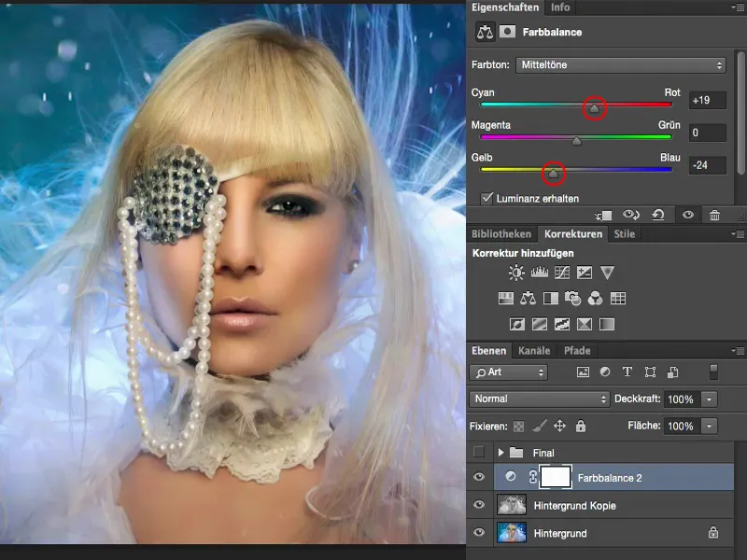Screen dimensions: 747x560
Task: Add an Invert adjustment icon
Action: click(x=517, y=324)
